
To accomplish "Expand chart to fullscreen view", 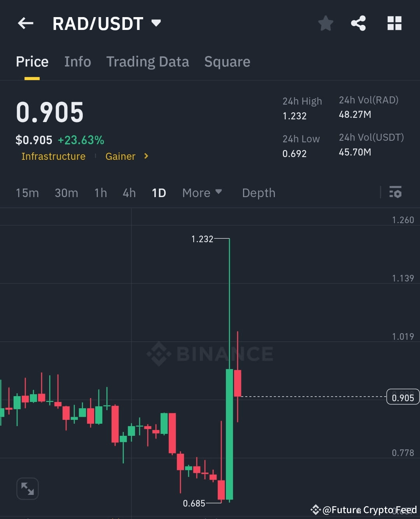I will 27,488.
